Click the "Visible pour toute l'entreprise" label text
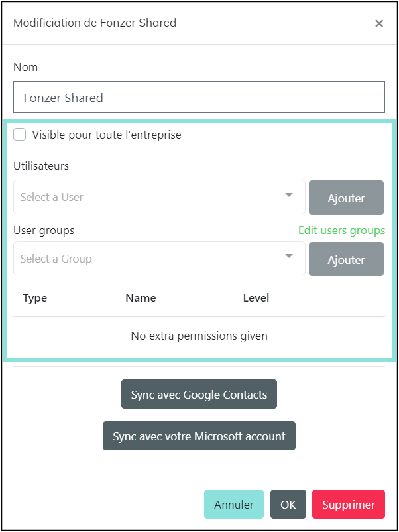This screenshot has width=399, height=532. [107, 135]
